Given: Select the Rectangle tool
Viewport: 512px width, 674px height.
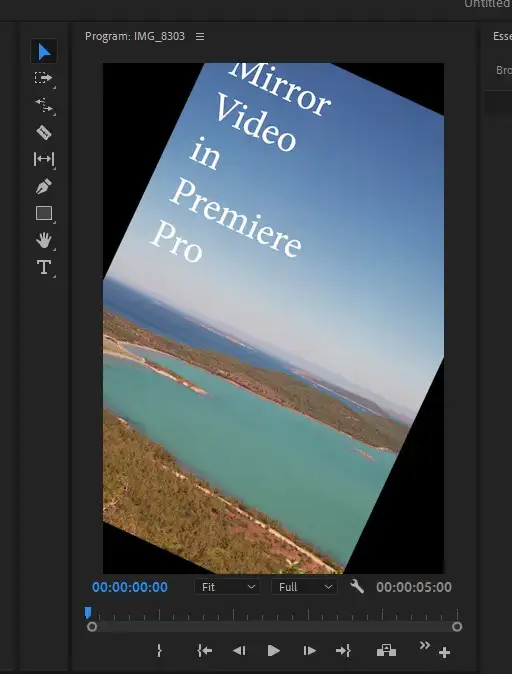Looking at the screenshot, I should click(x=44, y=213).
